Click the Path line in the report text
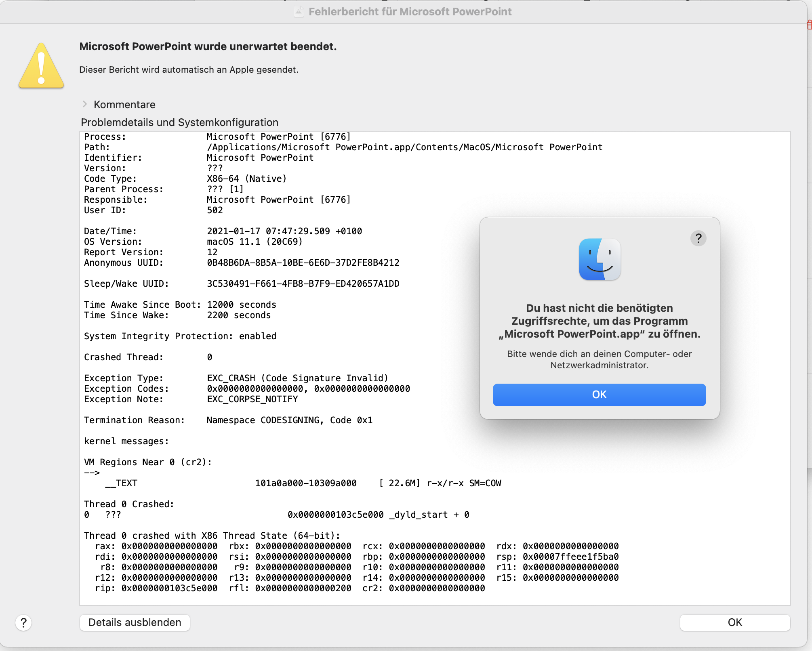The height and width of the screenshot is (651, 812). coord(343,147)
